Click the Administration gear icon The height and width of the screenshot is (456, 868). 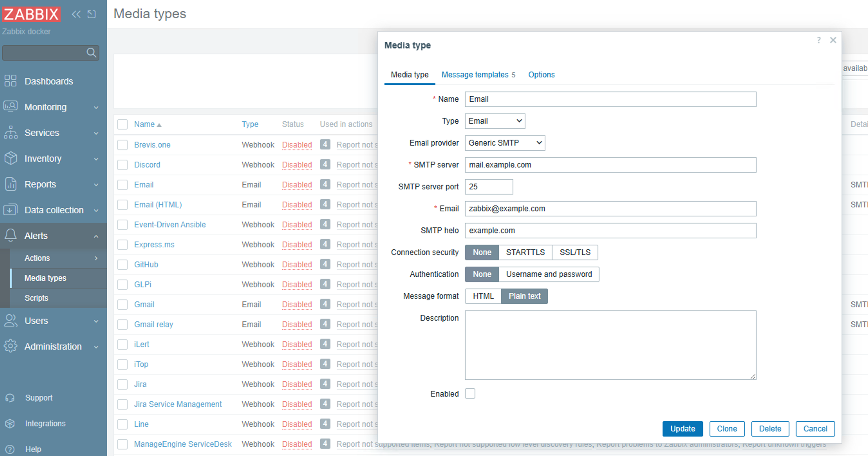tap(10, 346)
